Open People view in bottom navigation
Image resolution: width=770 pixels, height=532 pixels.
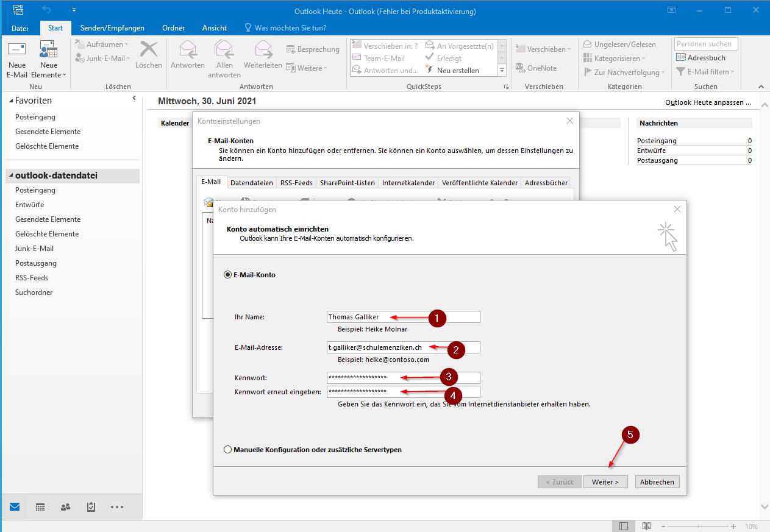(65, 507)
